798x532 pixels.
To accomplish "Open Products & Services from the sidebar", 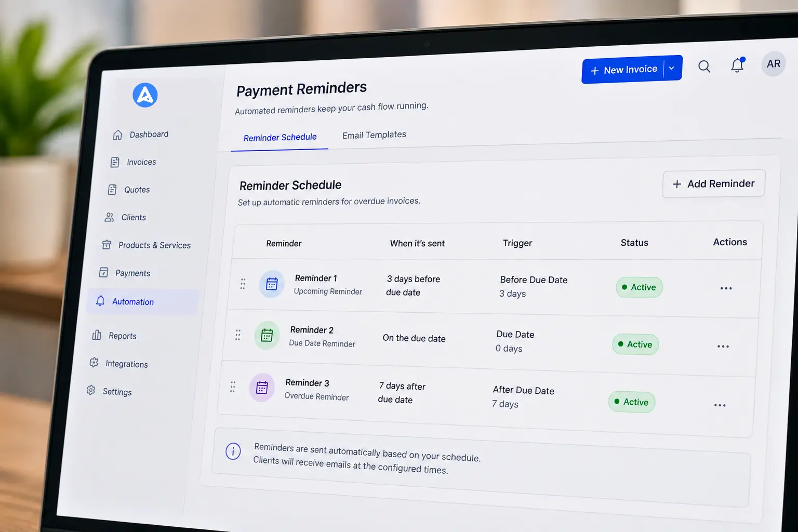I will click(154, 245).
